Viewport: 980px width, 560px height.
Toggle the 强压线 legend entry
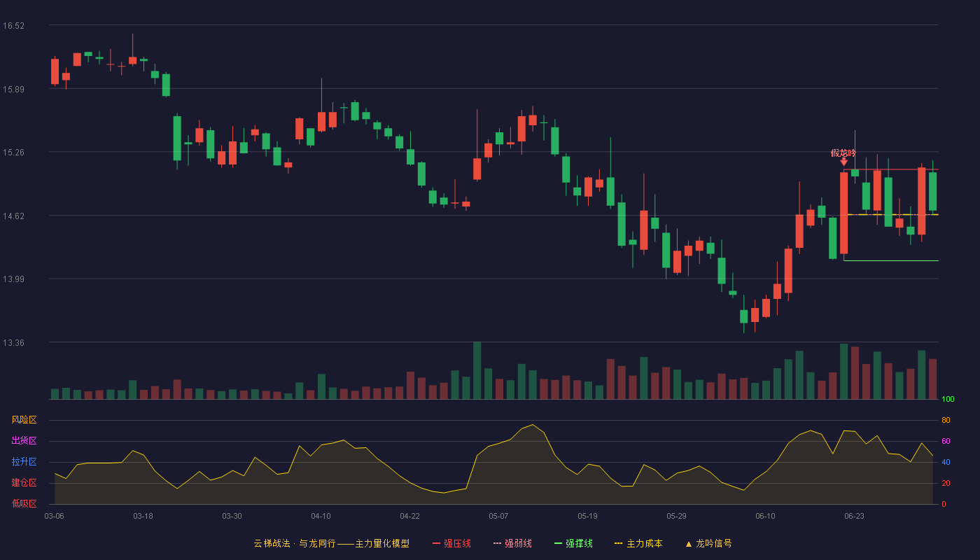coord(451,543)
